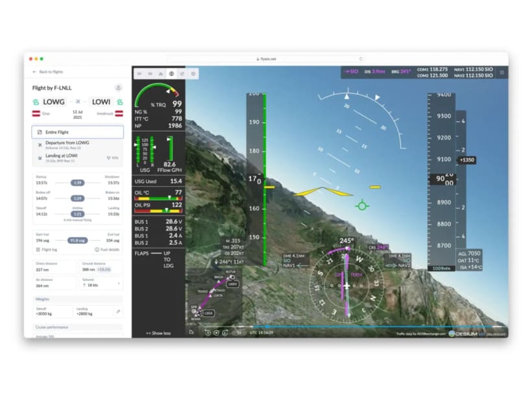Click the Cruise performance section header

(x=78, y=328)
